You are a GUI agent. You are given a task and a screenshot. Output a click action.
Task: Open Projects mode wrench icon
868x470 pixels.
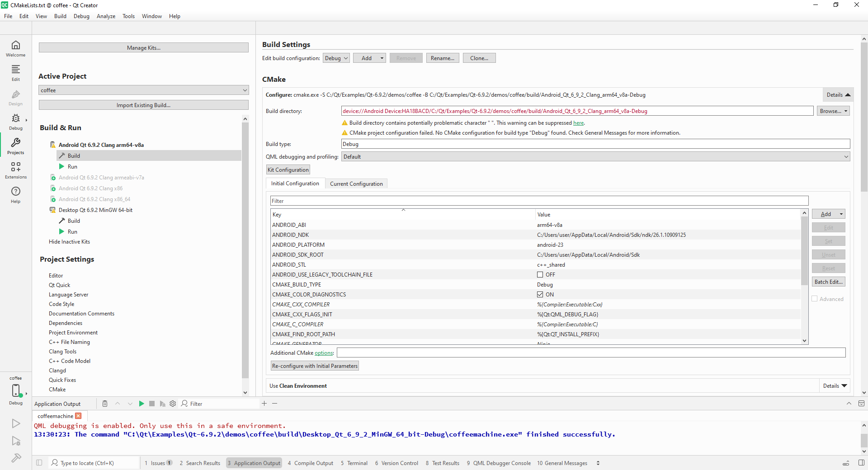pyautogui.click(x=16, y=146)
